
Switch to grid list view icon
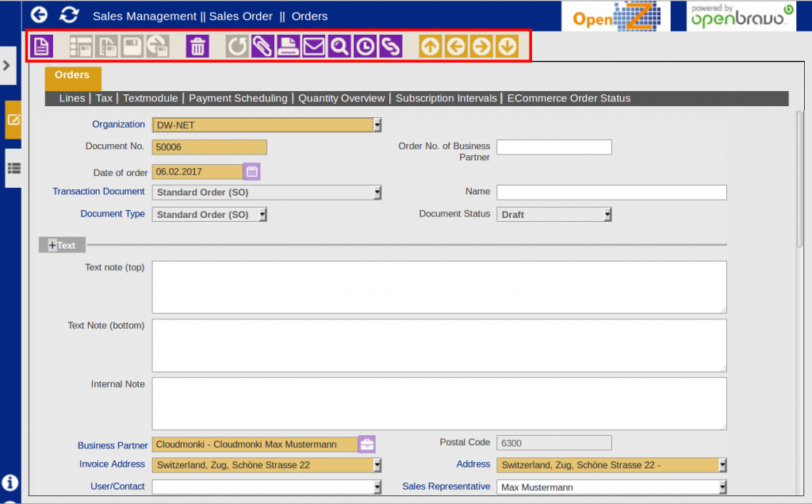click(x=13, y=168)
